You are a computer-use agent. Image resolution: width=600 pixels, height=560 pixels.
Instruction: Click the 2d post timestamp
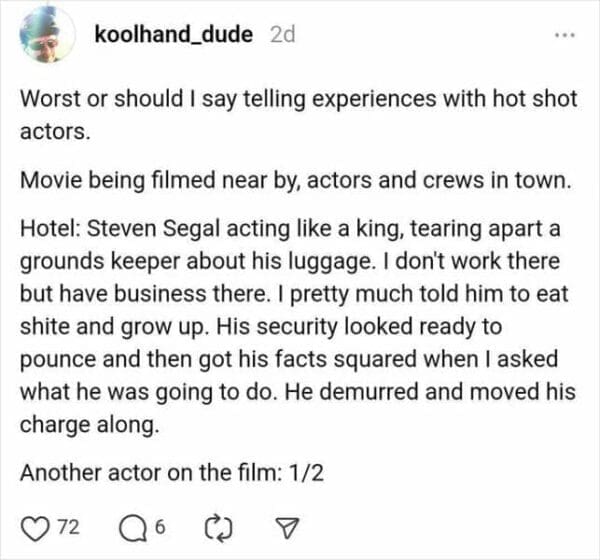(x=283, y=34)
